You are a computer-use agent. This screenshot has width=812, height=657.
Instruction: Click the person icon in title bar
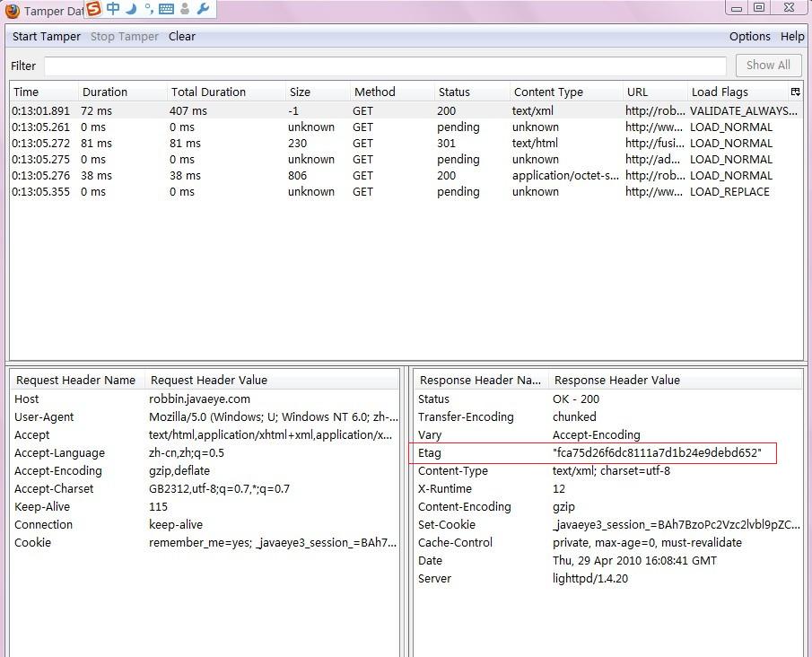click(x=186, y=10)
